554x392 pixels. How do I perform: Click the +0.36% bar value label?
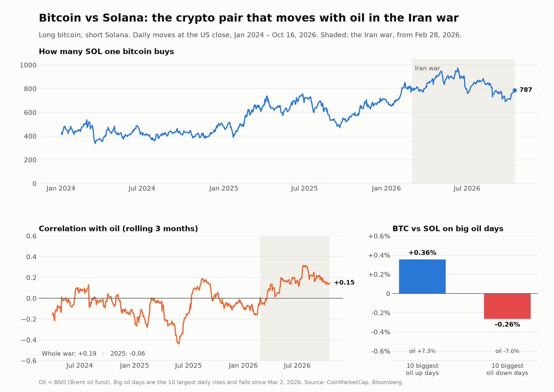(422, 253)
